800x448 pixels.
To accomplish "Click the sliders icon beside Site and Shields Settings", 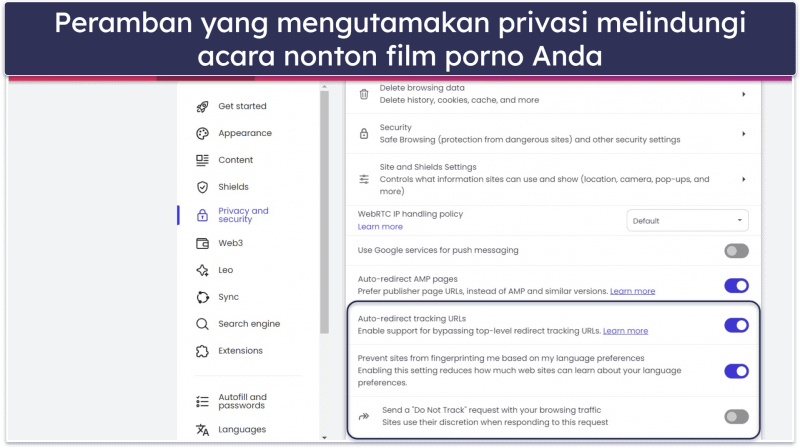I will [x=364, y=179].
